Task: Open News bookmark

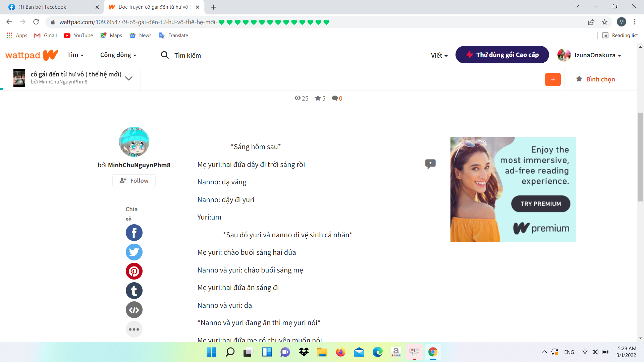Action: [141, 36]
